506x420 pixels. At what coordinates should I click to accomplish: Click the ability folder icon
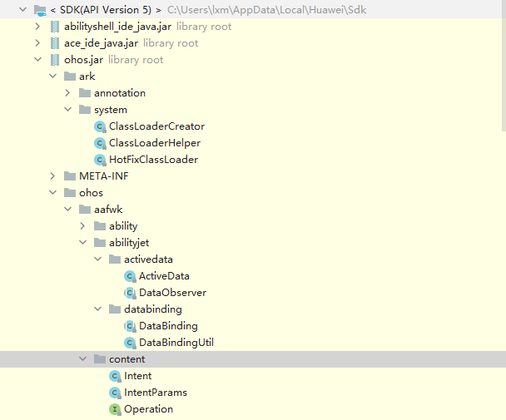point(100,226)
